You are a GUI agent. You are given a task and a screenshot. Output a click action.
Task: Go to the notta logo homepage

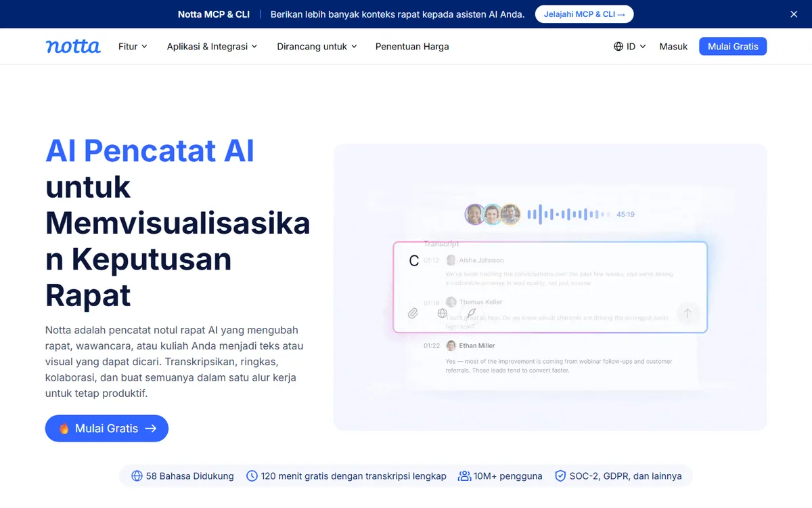coord(73,47)
